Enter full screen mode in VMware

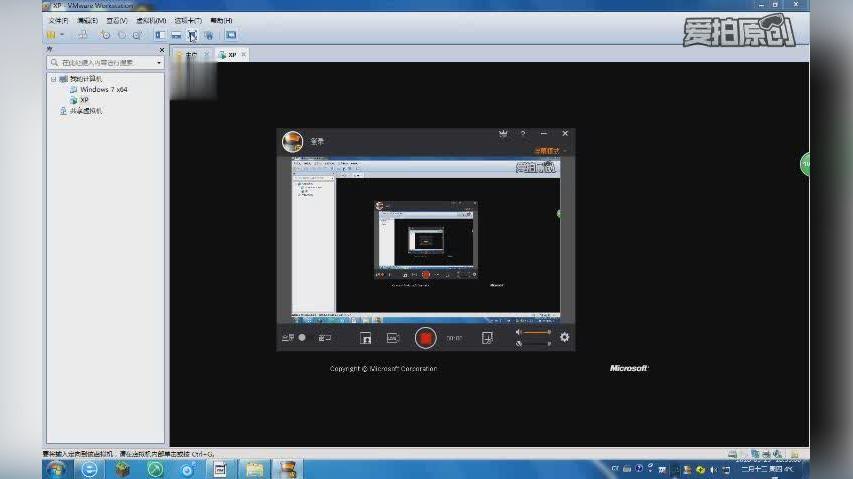click(x=192, y=35)
